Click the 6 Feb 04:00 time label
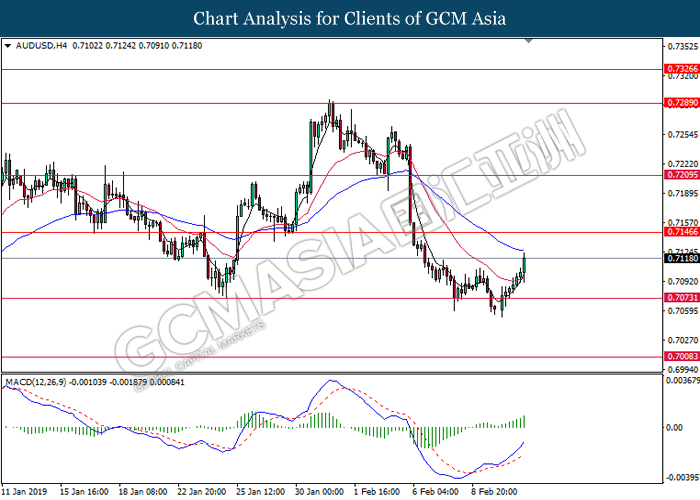Screen dimensions: 700x500 (x=436, y=492)
